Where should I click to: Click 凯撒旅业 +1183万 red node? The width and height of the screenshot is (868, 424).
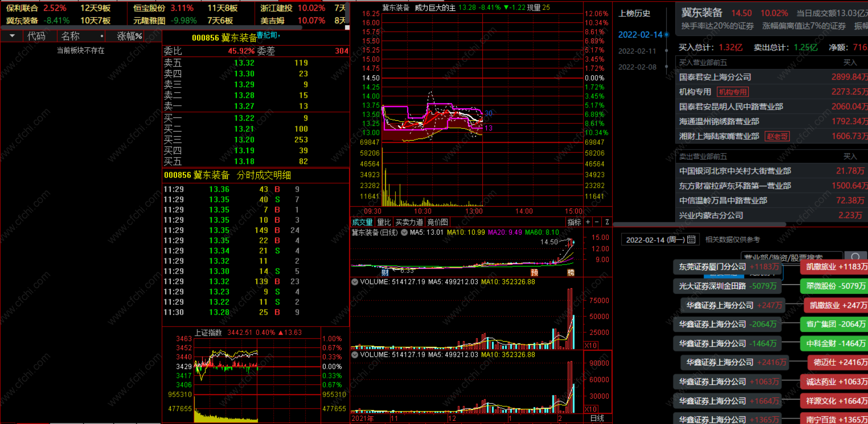click(x=835, y=267)
